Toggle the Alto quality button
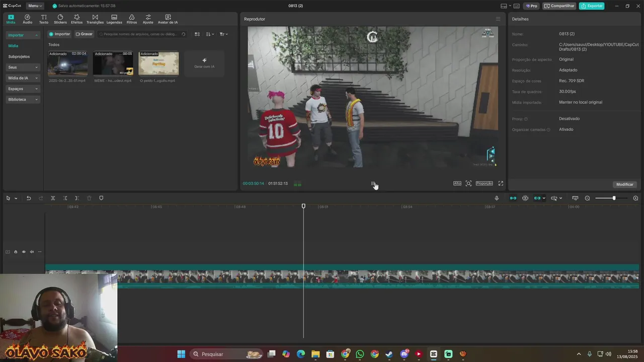This screenshot has height=362, width=644. point(457,184)
